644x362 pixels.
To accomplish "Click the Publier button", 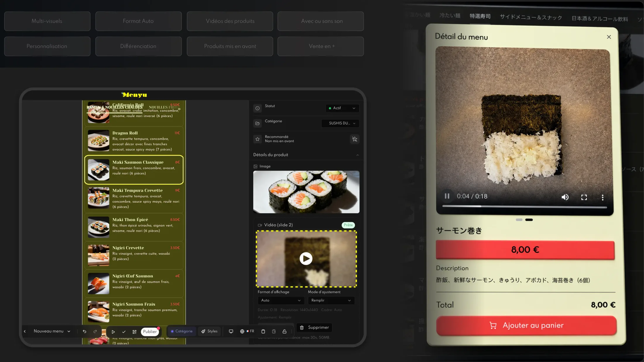I will click(150, 332).
